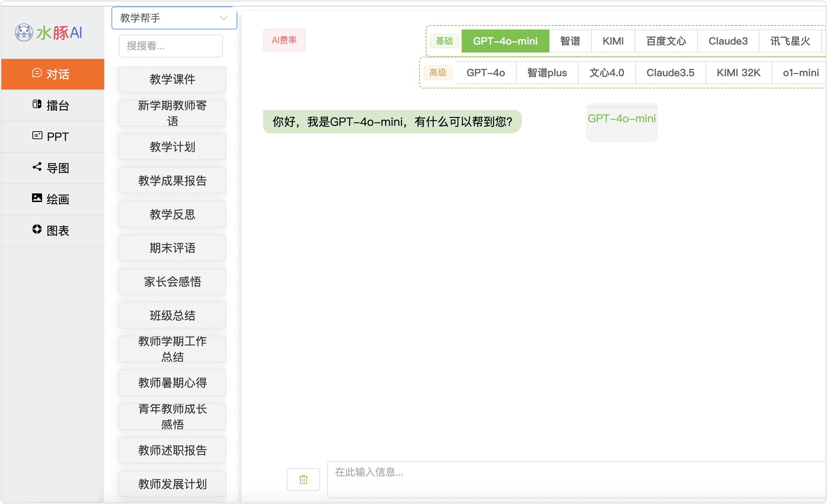This screenshot has height=504, width=827.
Task: Switch to 基础 basic model tier
Action: [x=445, y=41]
